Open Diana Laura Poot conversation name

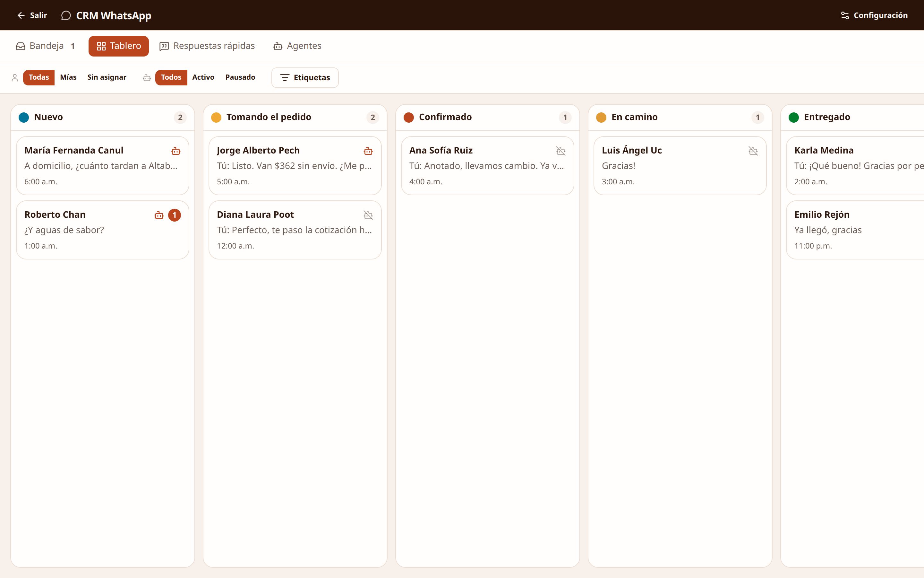[x=255, y=215]
